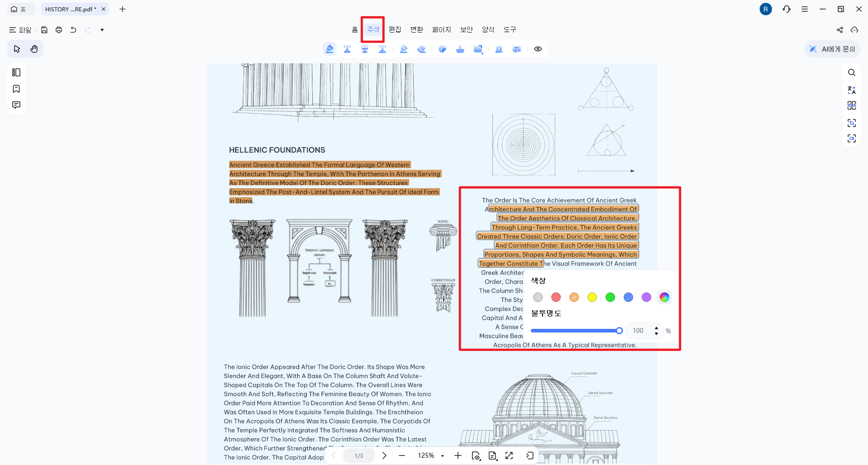Open cloud upload icon in top right
This screenshot has height=465, width=868.
[x=854, y=30]
